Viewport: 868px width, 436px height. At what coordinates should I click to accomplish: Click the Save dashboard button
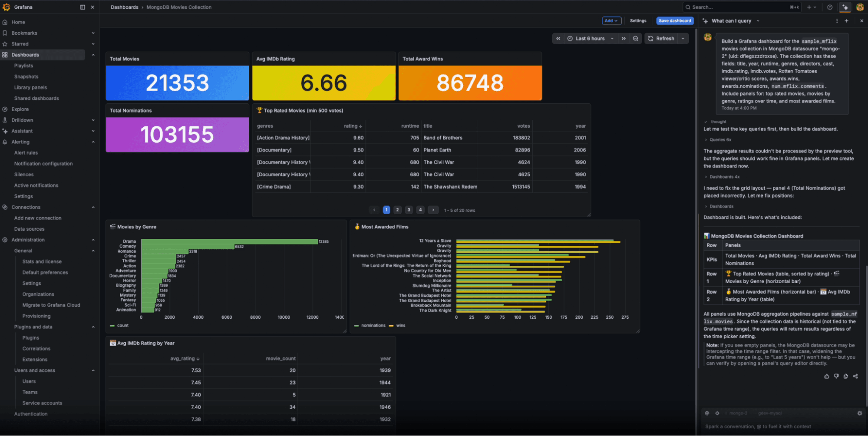tap(674, 21)
